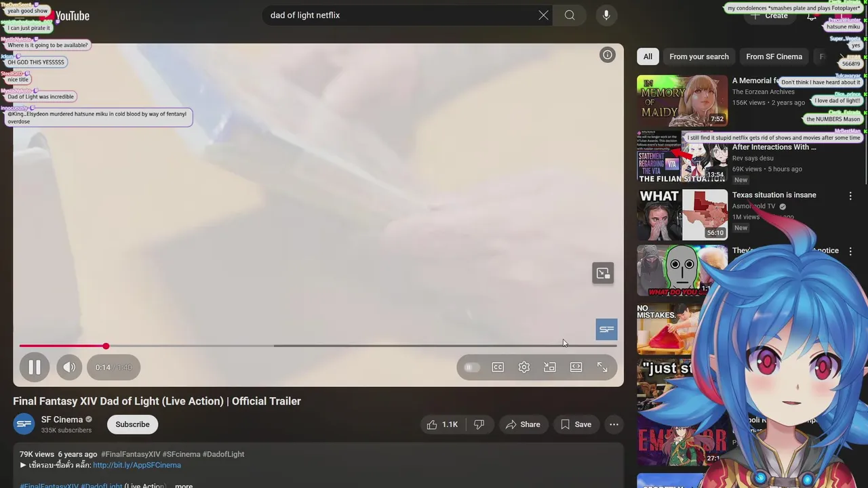868x488 pixels.
Task: Dislike the video
Action: tap(479, 424)
